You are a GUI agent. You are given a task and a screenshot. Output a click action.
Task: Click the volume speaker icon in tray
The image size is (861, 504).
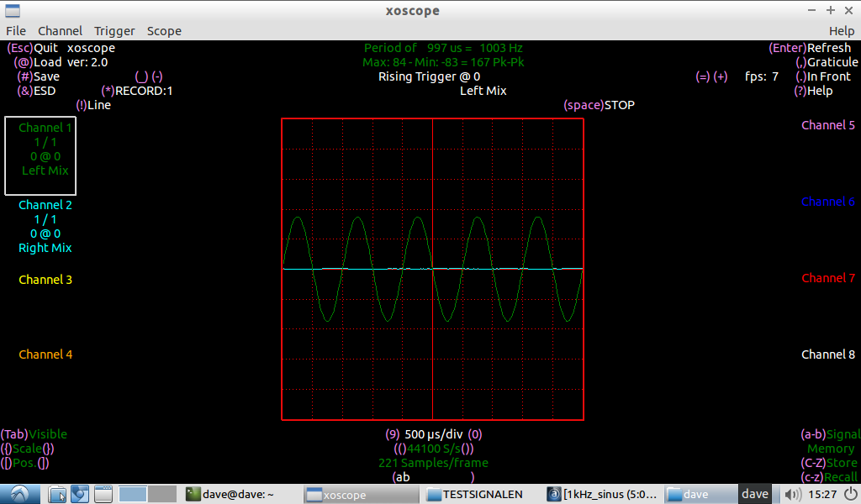pyautogui.click(x=792, y=494)
